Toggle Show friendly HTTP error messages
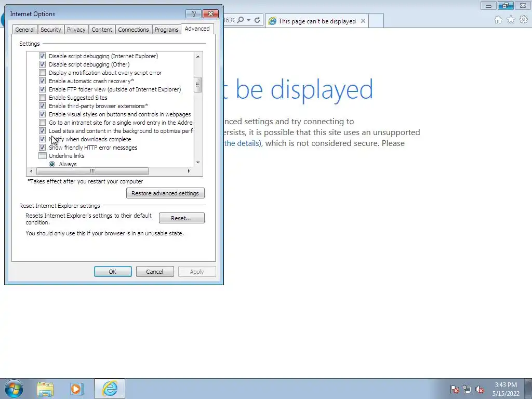This screenshot has width=532, height=399. pos(42,147)
